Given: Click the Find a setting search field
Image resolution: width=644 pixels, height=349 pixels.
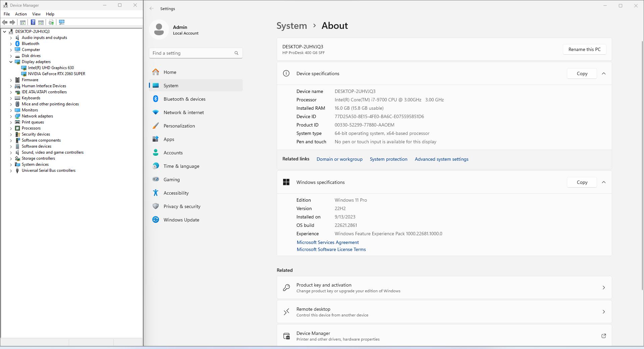Looking at the screenshot, I should [x=196, y=53].
